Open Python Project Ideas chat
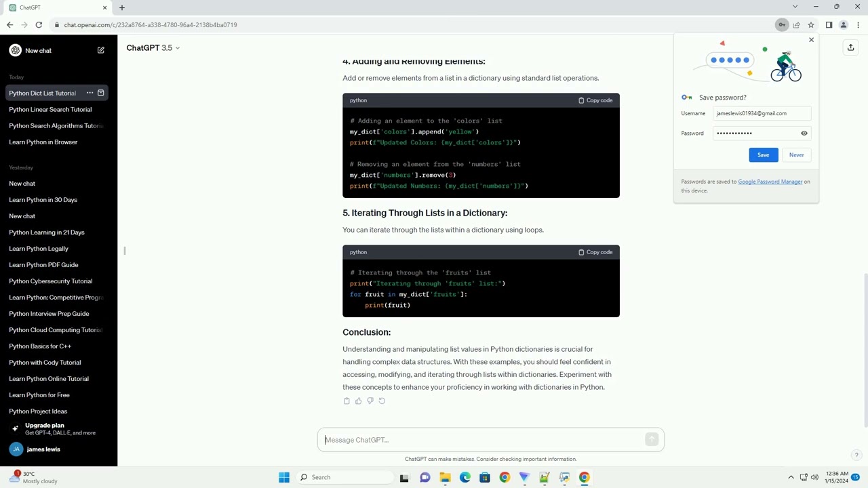The height and width of the screenshot is (488, 868). pos(38,411)
